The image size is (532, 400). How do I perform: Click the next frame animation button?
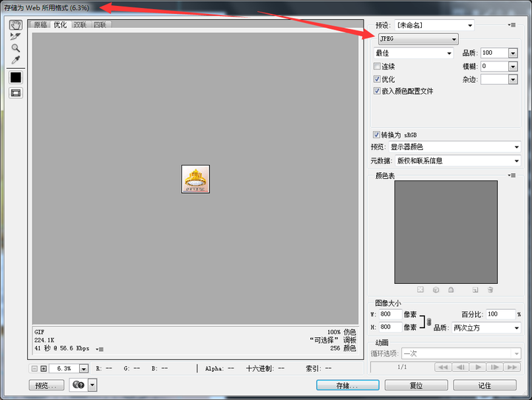click(x=495, y=367)
